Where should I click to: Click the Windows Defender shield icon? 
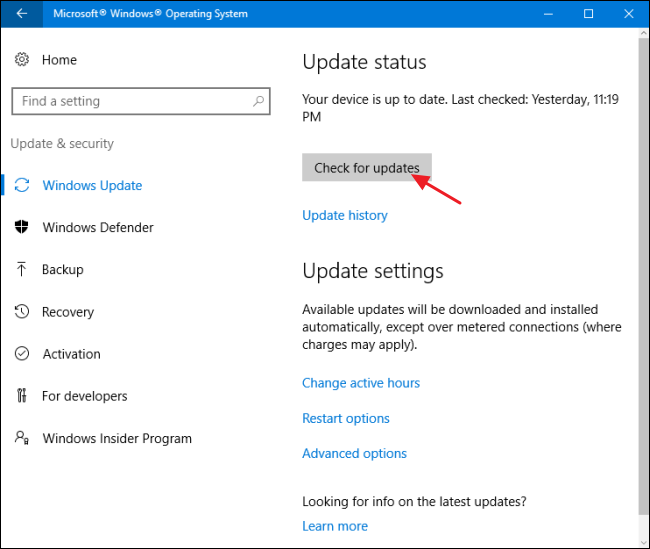pos(22,227)
